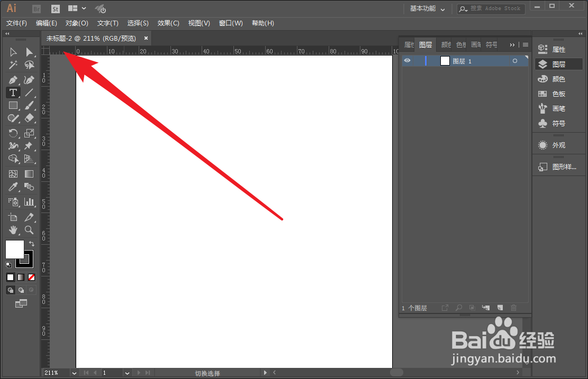Open the 颜色 panel button
Image resolution: width=588 pixels, height=379 pixels.
point(558,79)
